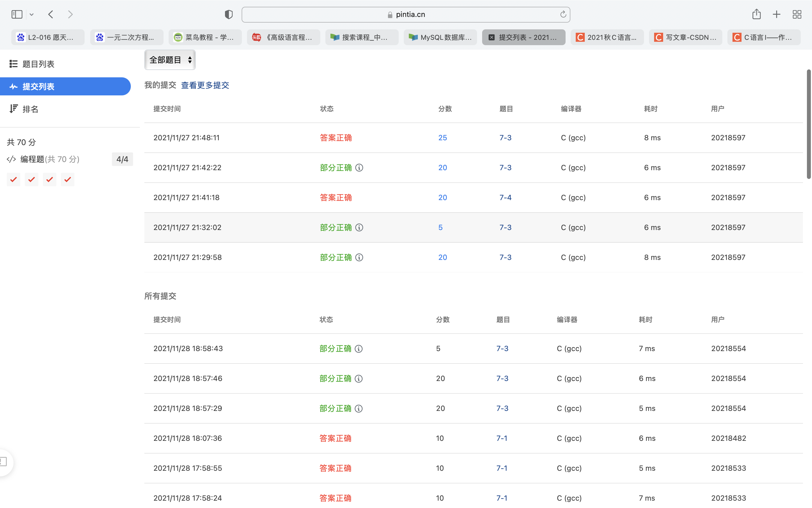Screen dimensions: 812x508
Task: Click the 所有提交 heading
Action: tap(160, 296)
